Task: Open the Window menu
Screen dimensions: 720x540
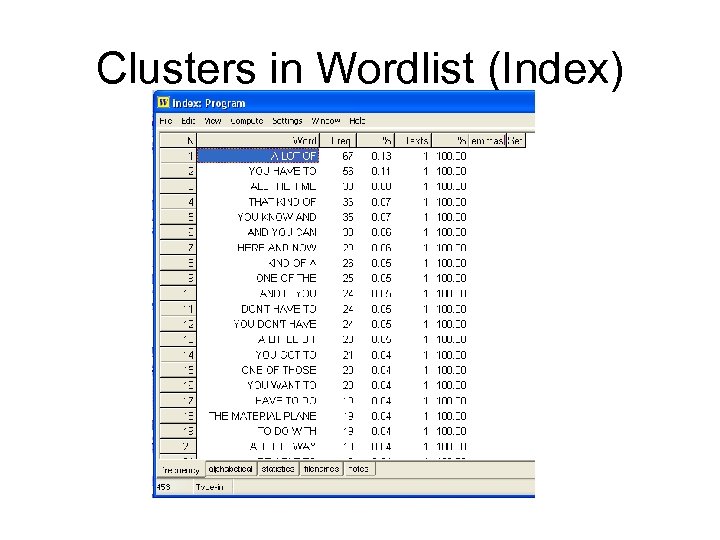Action: [x=326, y=121]
